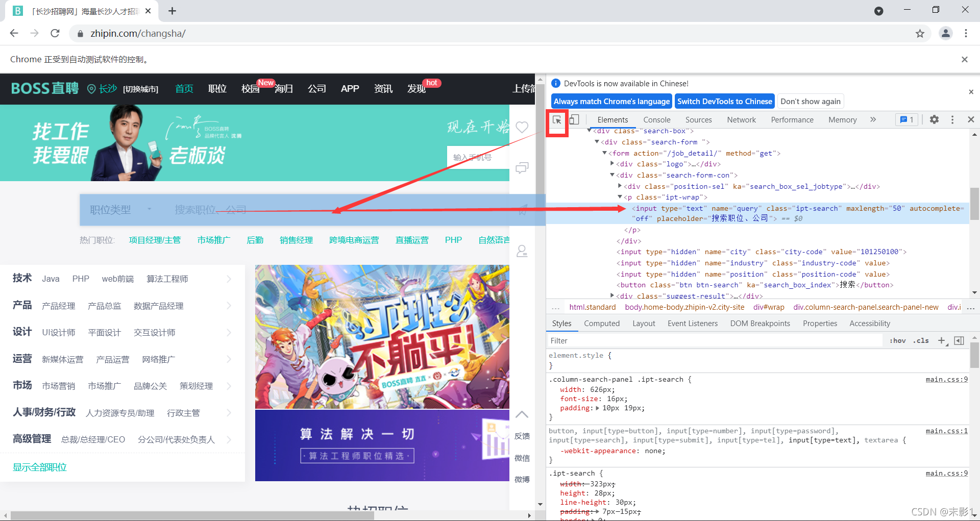
Task: Collapse the p class ipt-wrap node
Action: tap(620, 197)
